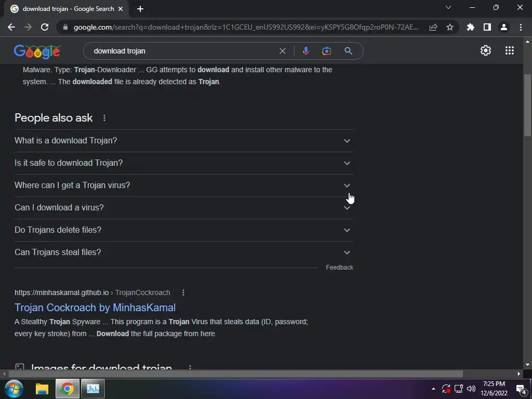Reload the Google search page
The height and width of the screenshot is (399, 532).
point(45,27)
